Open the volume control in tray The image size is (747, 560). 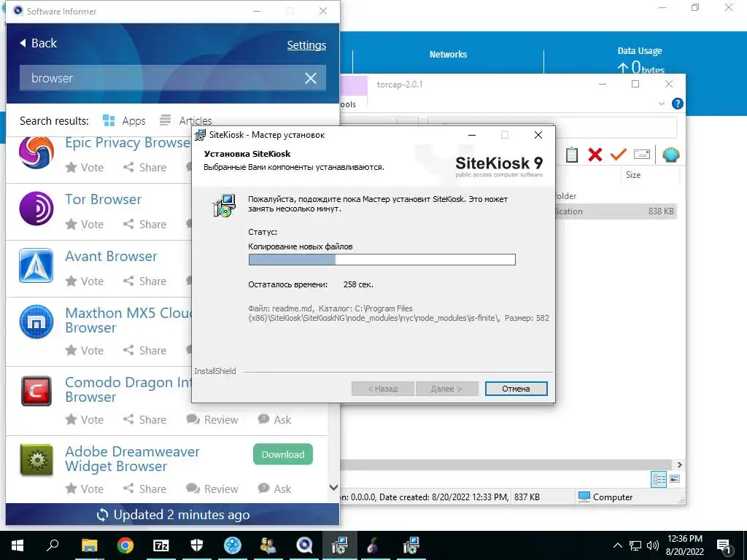tap(653, 545)
